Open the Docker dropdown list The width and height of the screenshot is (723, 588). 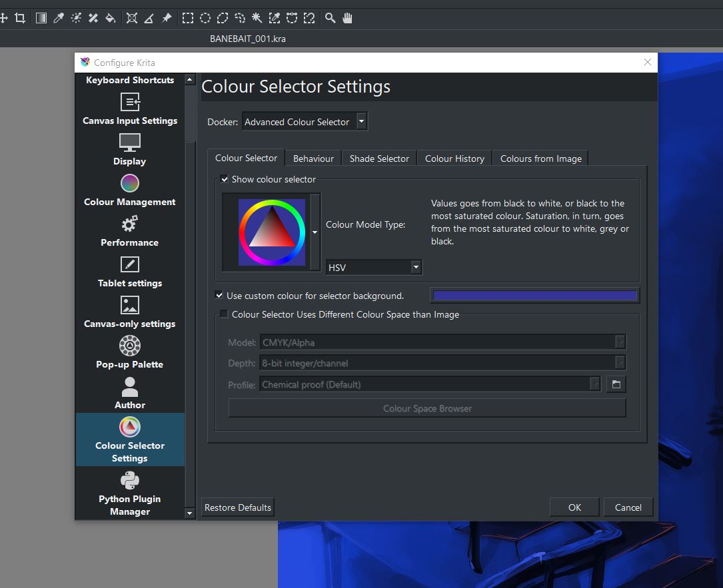coord(305,122)
